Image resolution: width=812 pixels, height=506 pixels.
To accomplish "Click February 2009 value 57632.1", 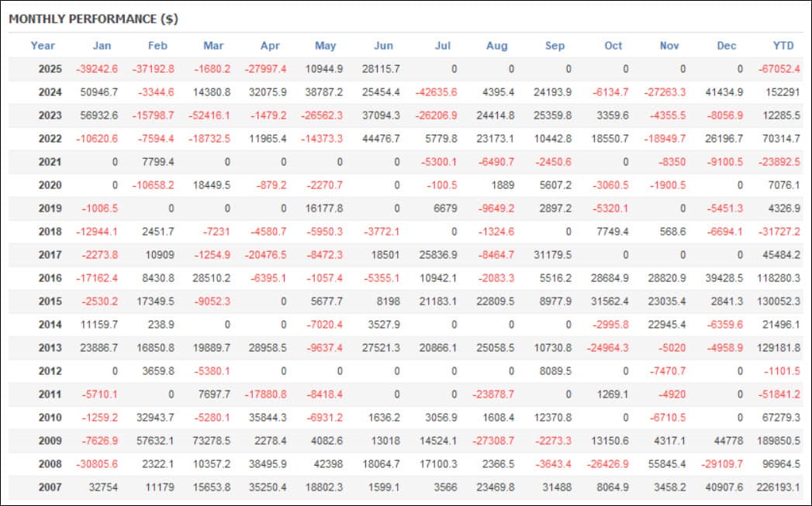I will [x=155, y=441].
